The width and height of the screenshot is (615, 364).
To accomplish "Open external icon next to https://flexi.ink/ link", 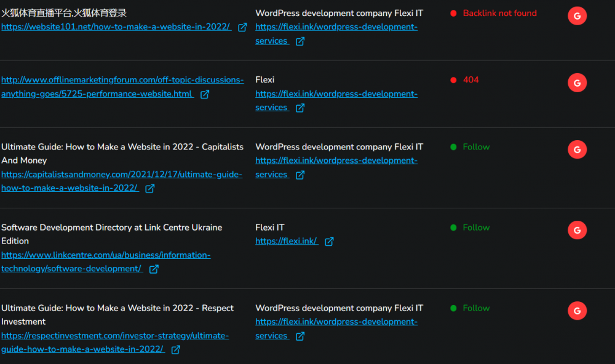I will (x=329, y=242).
